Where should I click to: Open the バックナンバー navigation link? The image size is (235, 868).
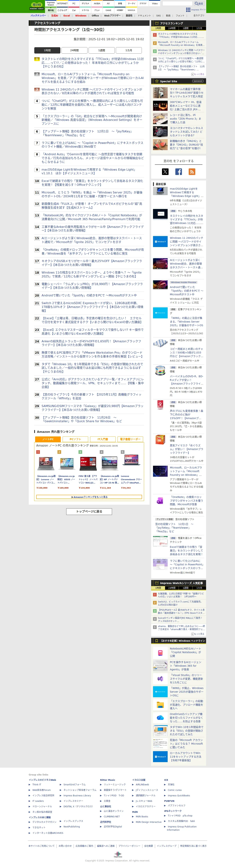(x=38, y=16)
